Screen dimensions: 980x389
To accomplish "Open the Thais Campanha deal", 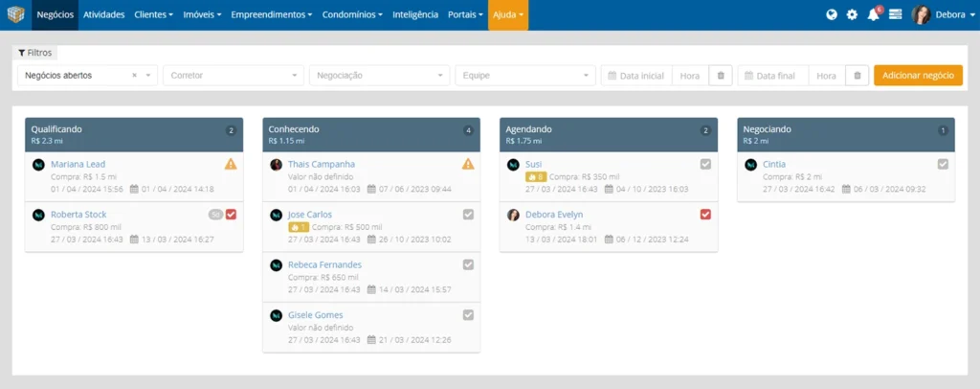I will [322, 165].
